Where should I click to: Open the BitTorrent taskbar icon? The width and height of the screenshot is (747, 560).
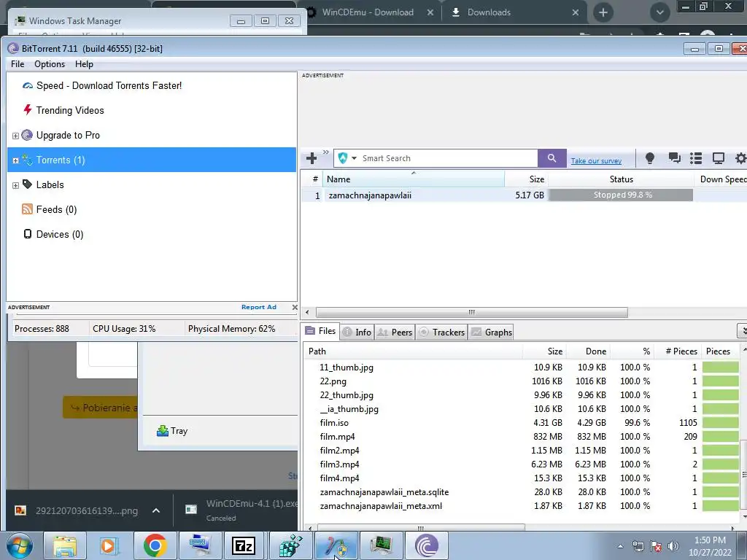[426, 545]
